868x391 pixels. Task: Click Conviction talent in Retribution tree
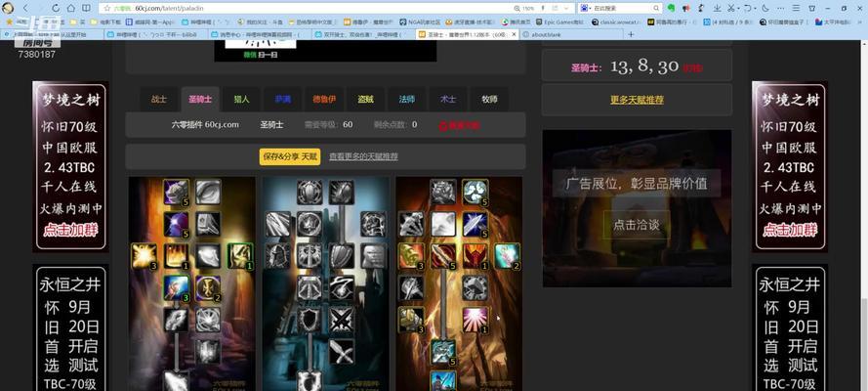(443, 256)
